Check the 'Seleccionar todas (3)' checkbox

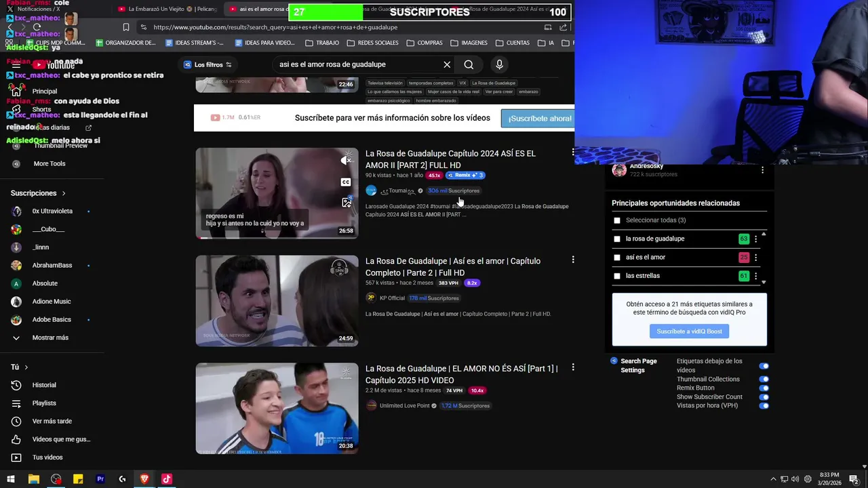tap(616, 220)
